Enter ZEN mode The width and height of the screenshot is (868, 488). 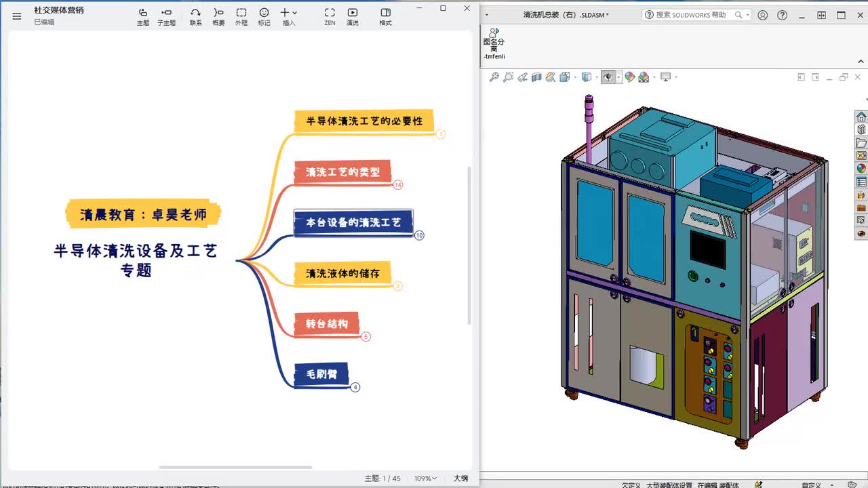[x=330, y=17]
